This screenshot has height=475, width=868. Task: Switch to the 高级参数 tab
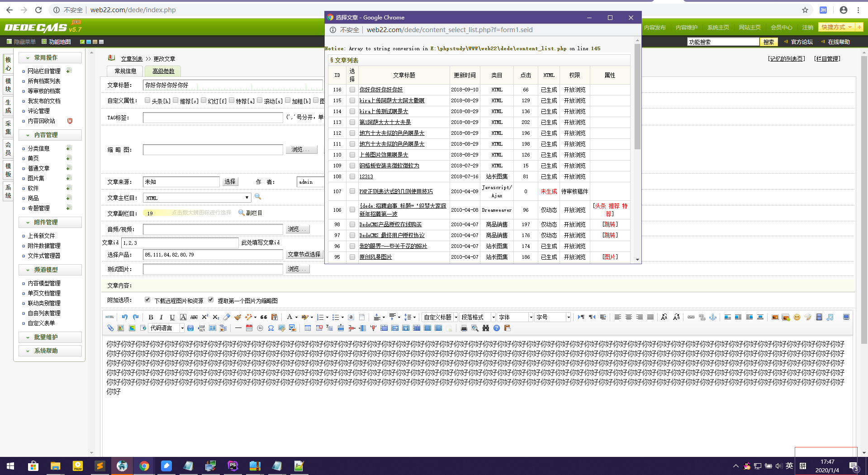[163, 71]
